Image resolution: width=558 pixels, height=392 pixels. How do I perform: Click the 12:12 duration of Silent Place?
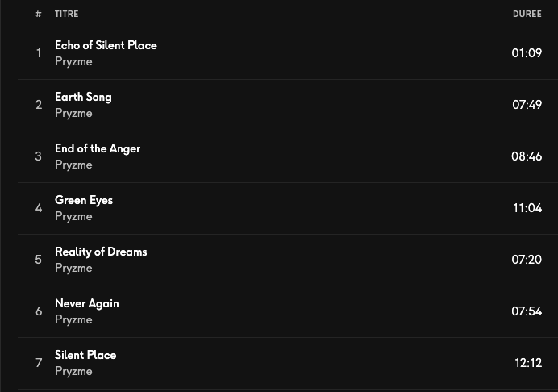(528, 363)
